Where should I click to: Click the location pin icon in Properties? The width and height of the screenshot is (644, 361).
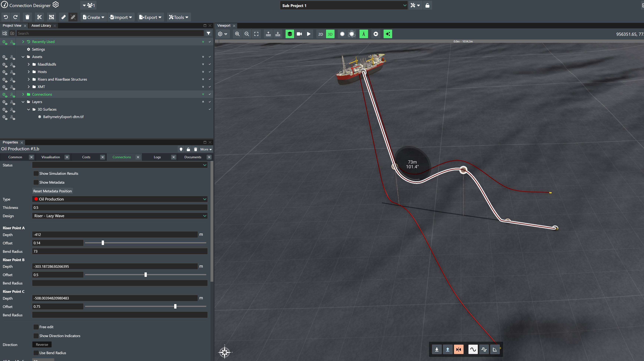coord(181,149)
